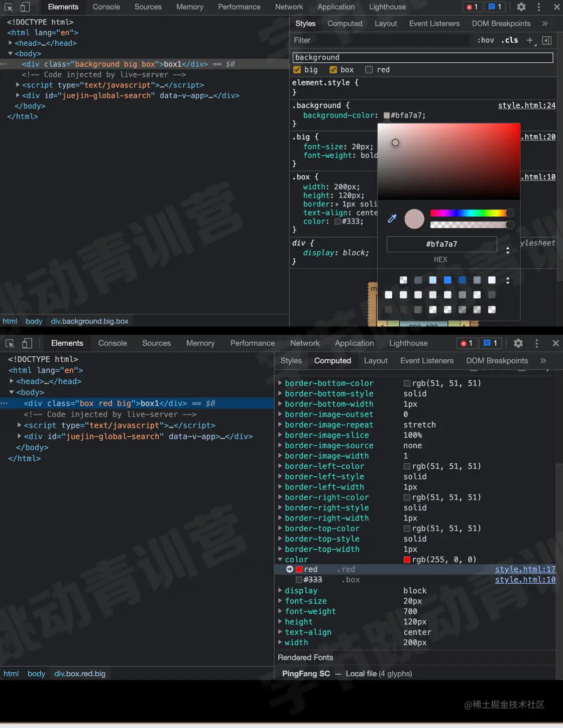The width and height of the screenshot is (563, 728).
Task: Toggle :hov element state button
Action: tap(486, 40)
